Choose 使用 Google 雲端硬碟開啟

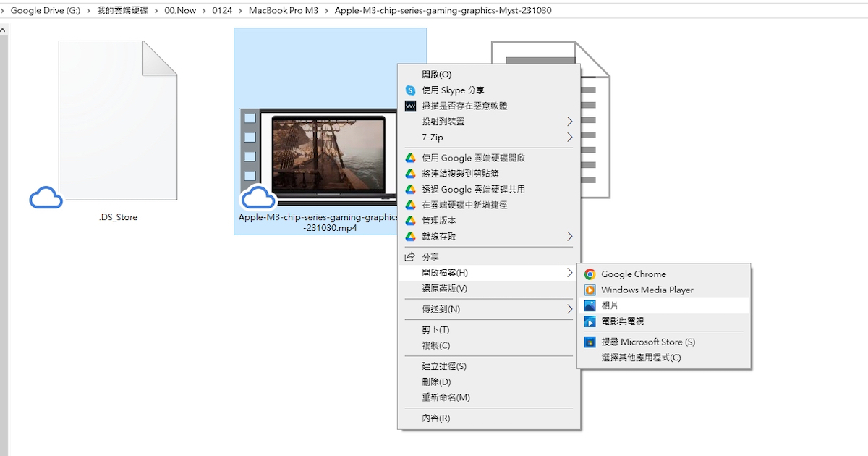click(x=489, y=158)
